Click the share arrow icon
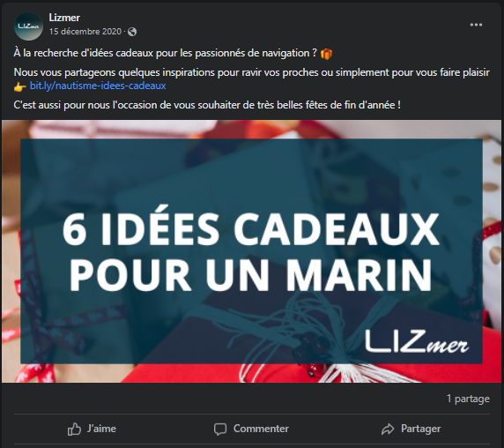Image resolution: width=504 pixels, height=448 pixels. (388, 429)
